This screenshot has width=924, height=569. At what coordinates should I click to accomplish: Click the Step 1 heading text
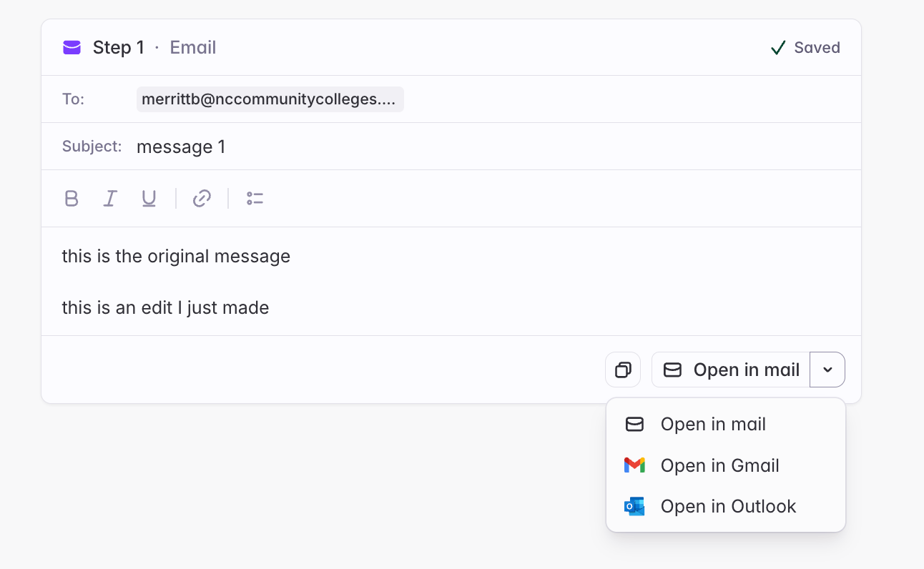pos(119,48)
